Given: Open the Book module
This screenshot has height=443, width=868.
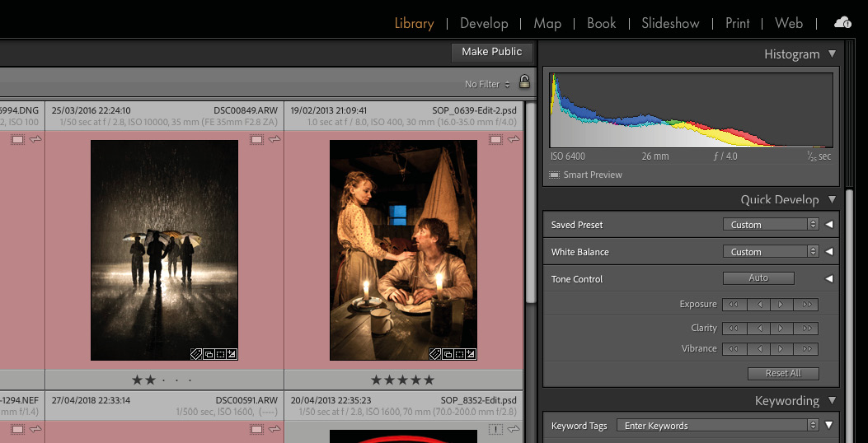Looking at the screenshot, I should click(601, 23).
